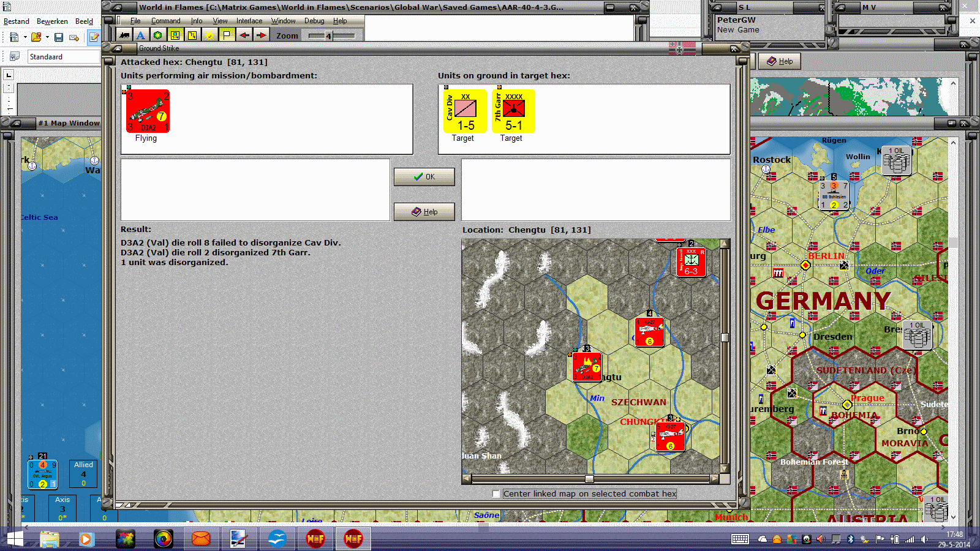Click the send mail icon in left toolbar

click(74, 37)
